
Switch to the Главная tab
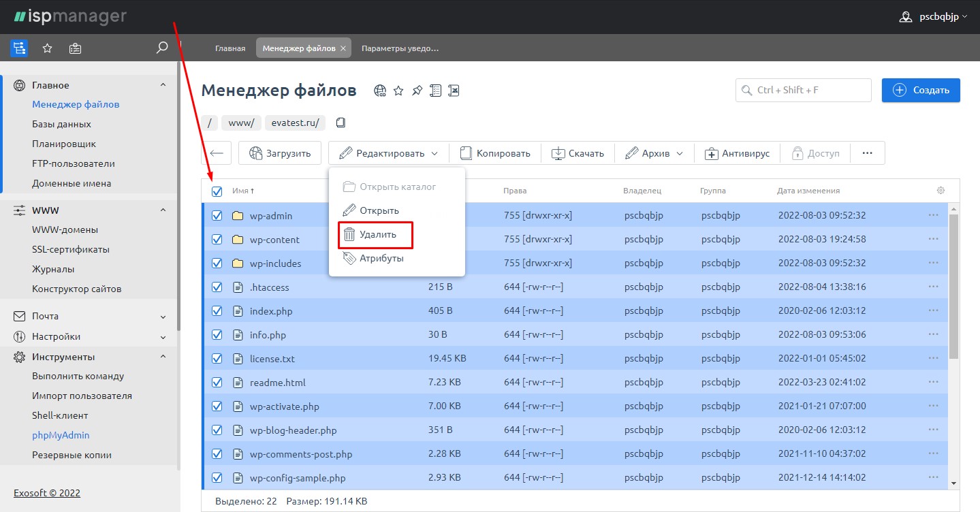tap(230, 48)
